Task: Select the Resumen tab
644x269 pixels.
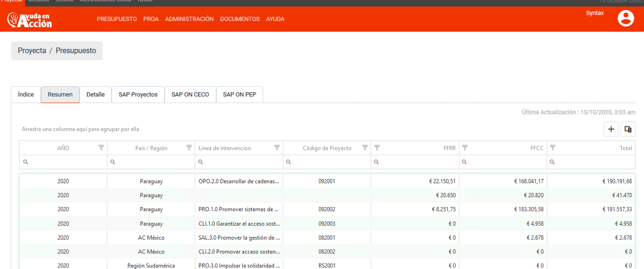Action: tap(60, 94)
